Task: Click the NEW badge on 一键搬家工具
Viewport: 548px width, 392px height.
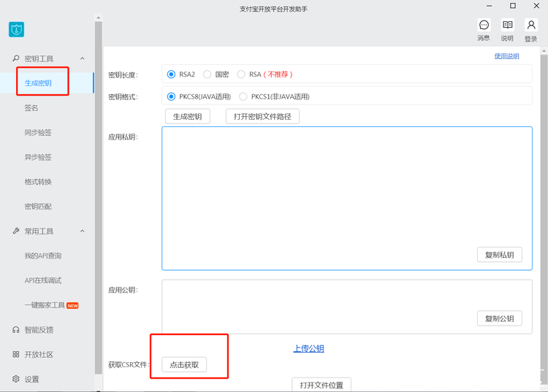Action: click(x=72, y=306)
